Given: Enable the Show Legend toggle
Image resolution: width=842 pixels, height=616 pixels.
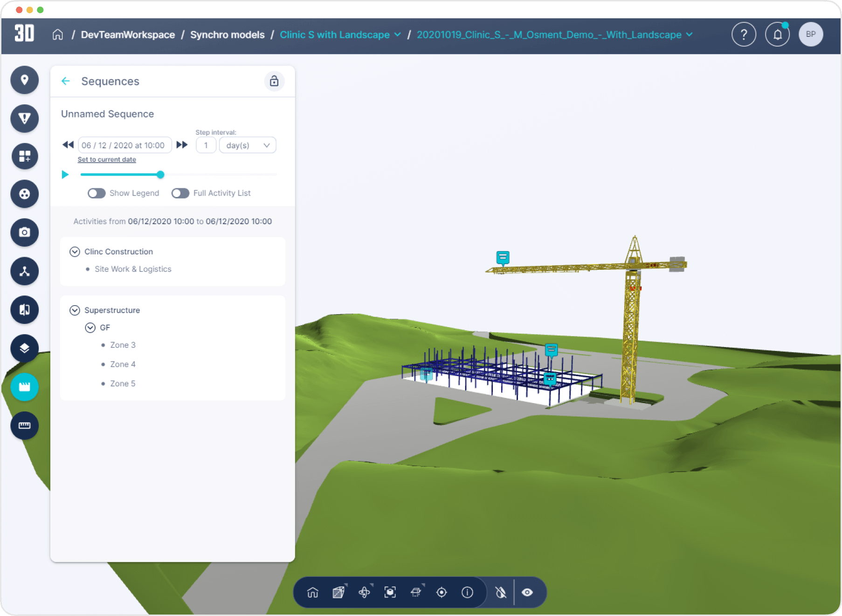Looking at the screenshot, I should click(x=97, y=193).
